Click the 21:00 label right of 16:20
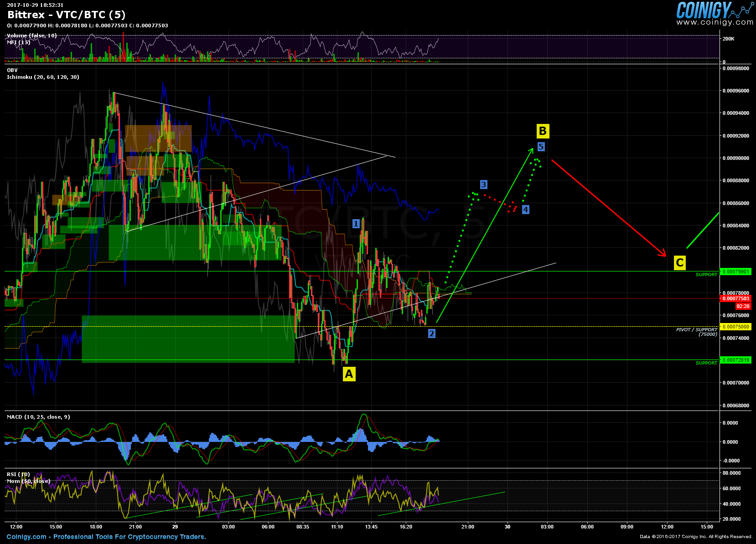This screenshot has width=756, height=544. click(x=467, y=527)
